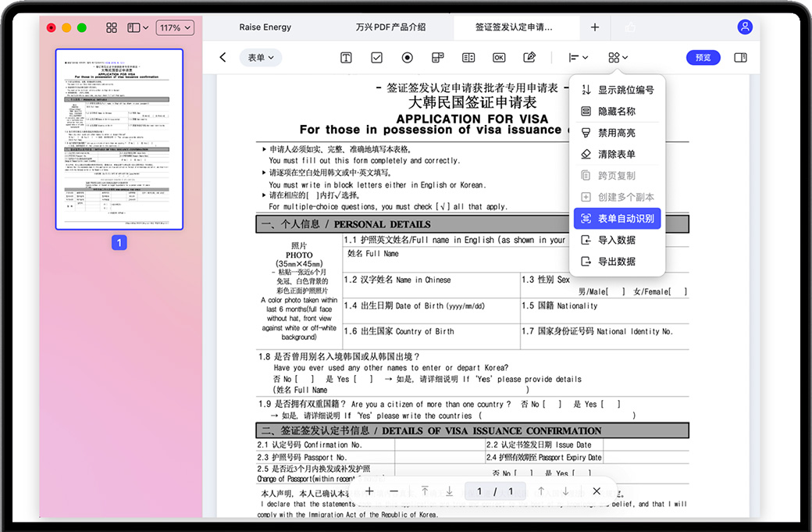Open the thumbnail grid view icon
The height and width of the screenshot is (532, 812).
click(112, 27)
